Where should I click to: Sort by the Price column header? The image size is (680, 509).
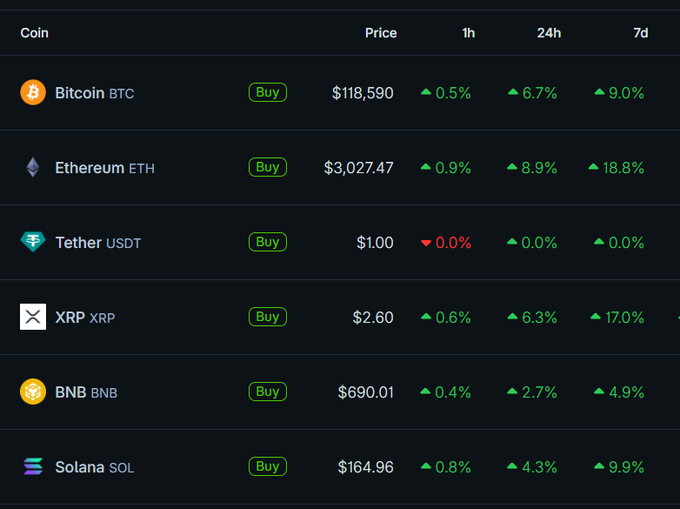pos(380,33)
